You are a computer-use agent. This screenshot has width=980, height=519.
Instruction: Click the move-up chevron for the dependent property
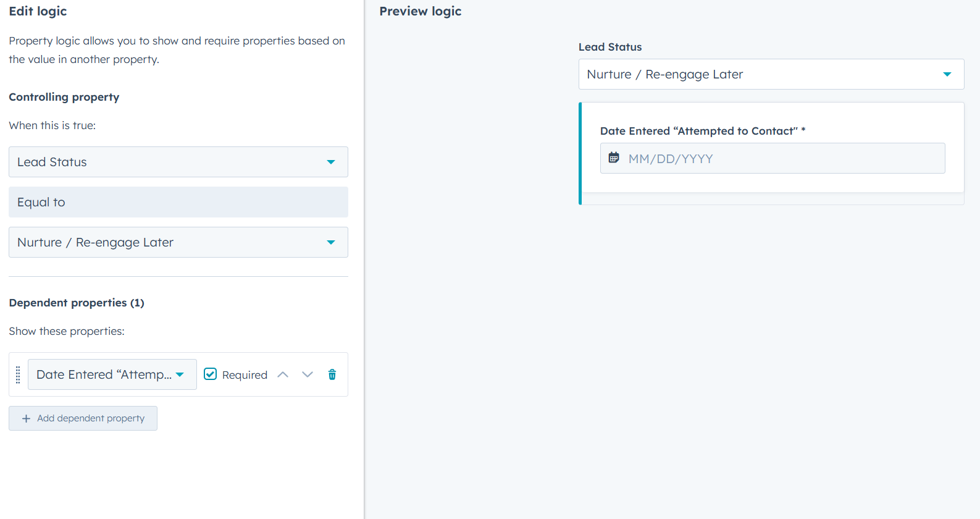coord(283,374)
